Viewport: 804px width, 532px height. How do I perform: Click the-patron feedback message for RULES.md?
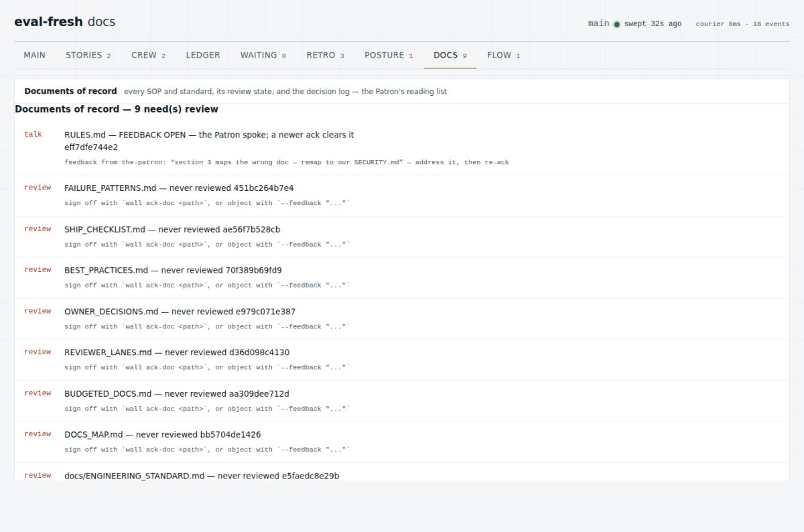pos(286,162)
